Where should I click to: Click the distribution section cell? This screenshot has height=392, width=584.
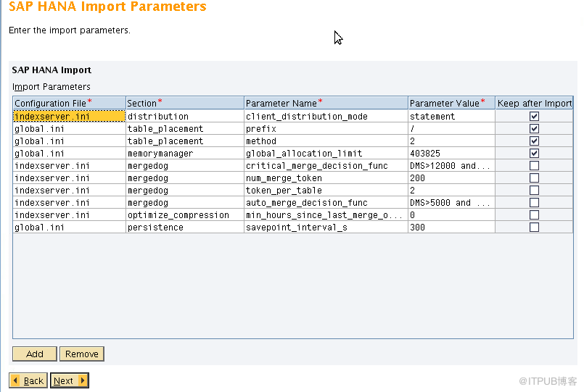[185, 117]
